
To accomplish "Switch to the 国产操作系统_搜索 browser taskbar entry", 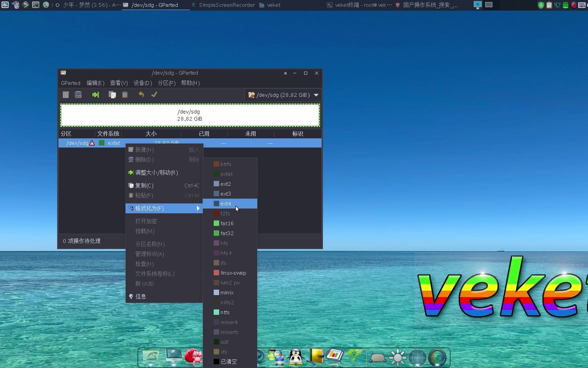I will [426, 5].
